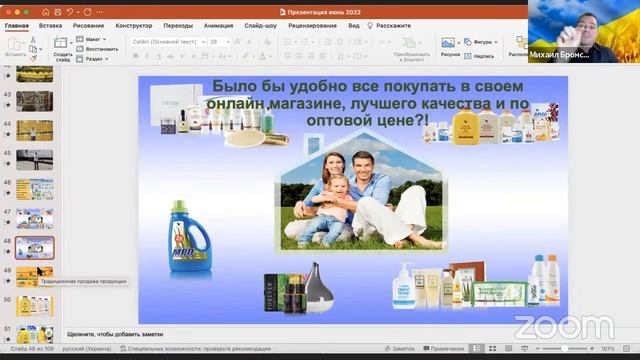Open the Анимация ribbon tab
This screenshot has height=360, width=640.
click(218, 25)
